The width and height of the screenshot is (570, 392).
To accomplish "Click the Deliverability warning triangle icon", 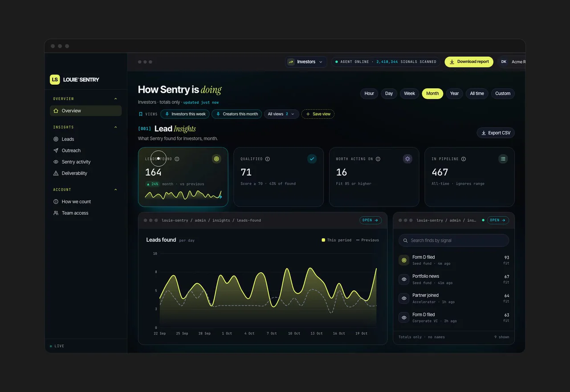I will click(x=56, y=173).
